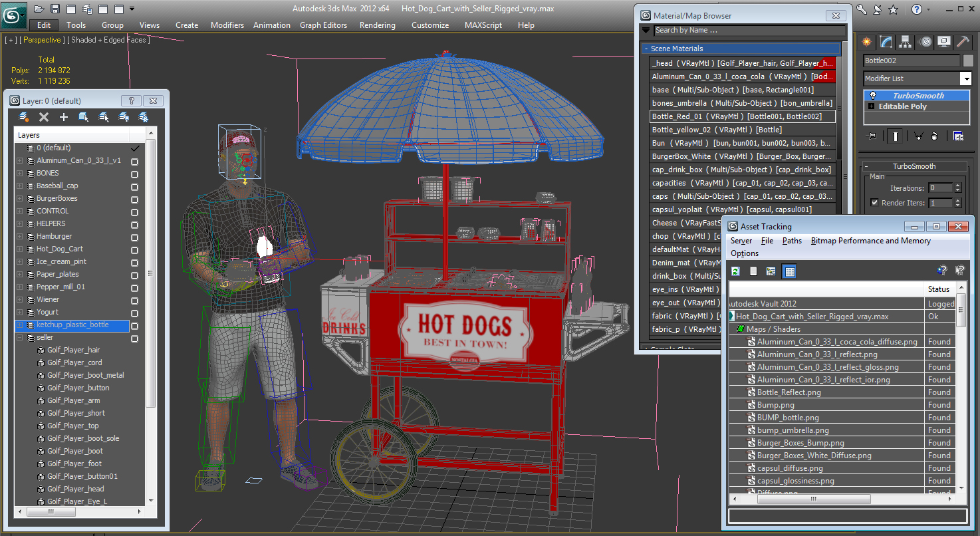Switch Asset Tracking to table view icon
The width and height of the screenshot is (980, 536).
point(789,271)
